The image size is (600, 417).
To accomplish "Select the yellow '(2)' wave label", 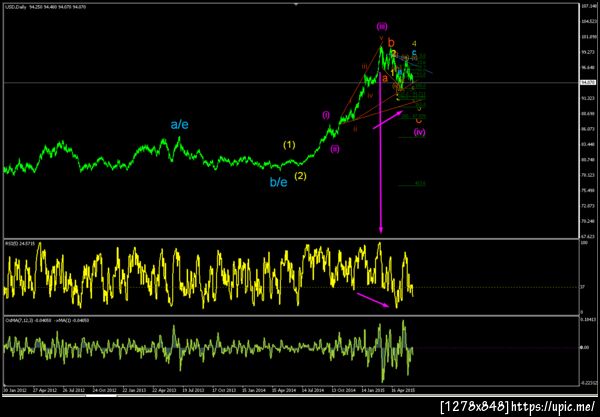I will point(300,176).
